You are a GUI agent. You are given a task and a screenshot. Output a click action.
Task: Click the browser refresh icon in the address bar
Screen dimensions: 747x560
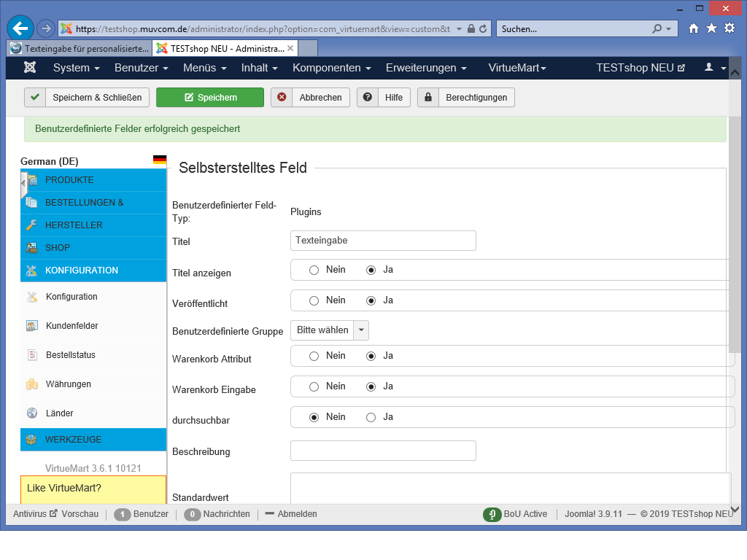(x=483, y=29)
